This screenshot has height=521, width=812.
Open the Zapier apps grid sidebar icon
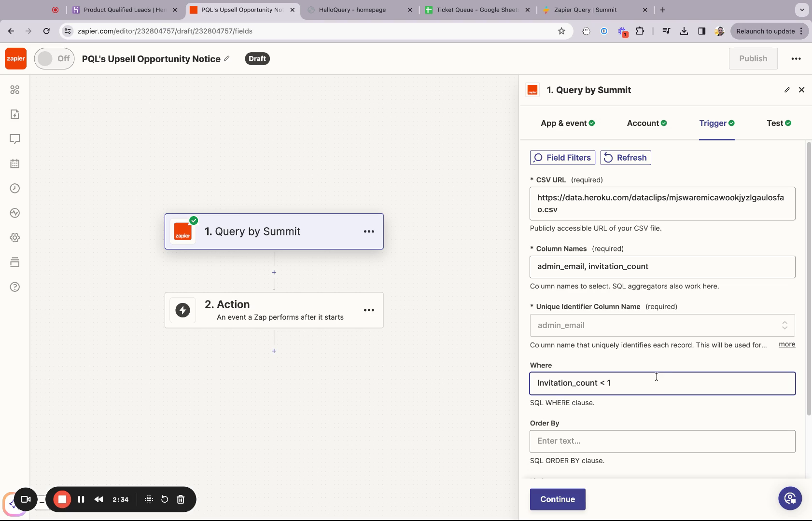tap(15, 89)
